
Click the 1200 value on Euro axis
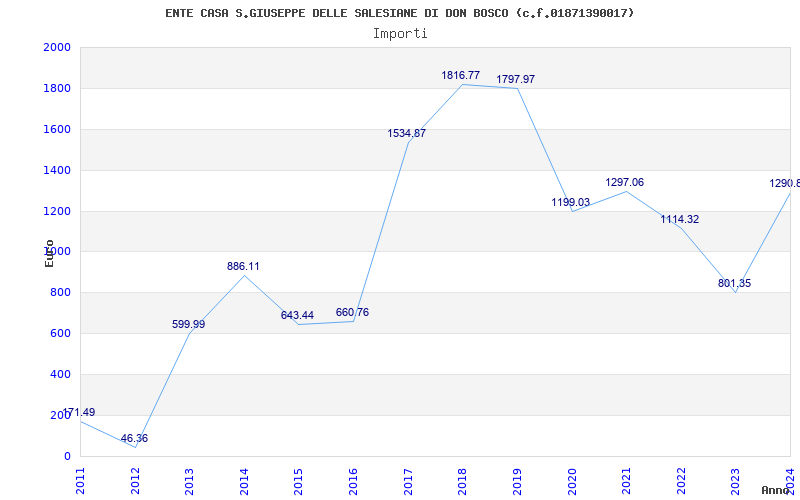pos(57,211)
